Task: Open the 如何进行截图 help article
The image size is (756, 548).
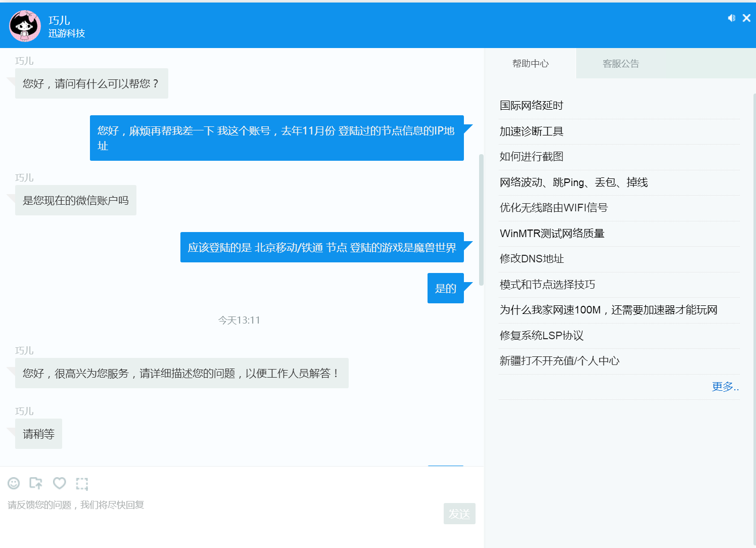Action: point(531,157)
